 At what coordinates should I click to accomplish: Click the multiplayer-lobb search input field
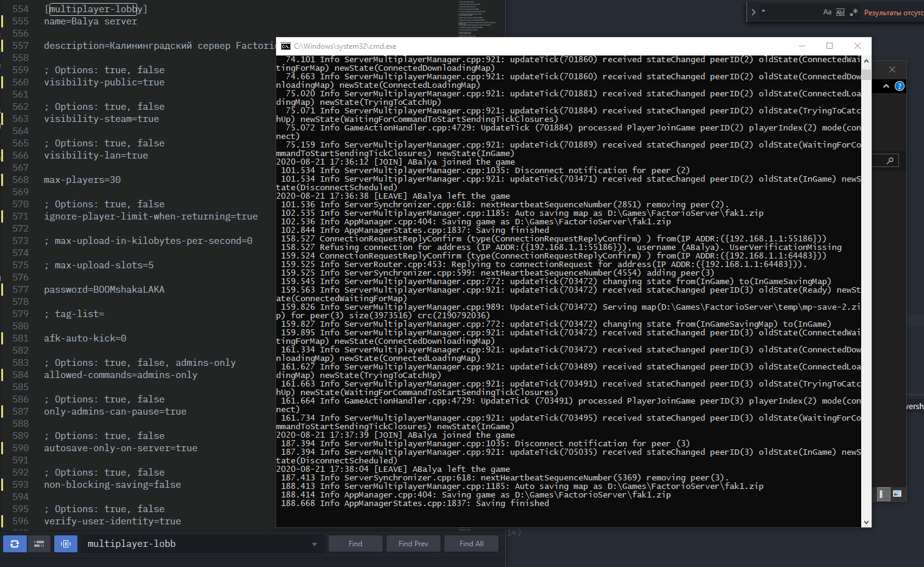tap(195, 544)
